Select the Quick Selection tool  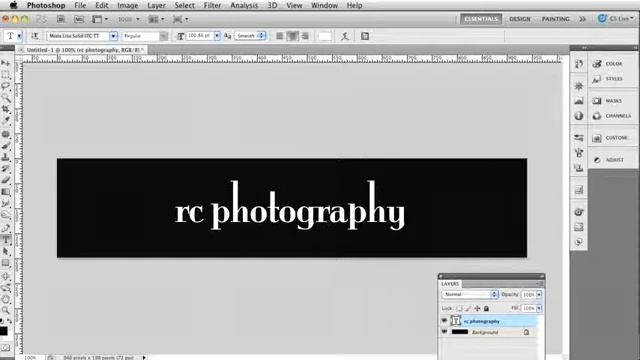5,98
